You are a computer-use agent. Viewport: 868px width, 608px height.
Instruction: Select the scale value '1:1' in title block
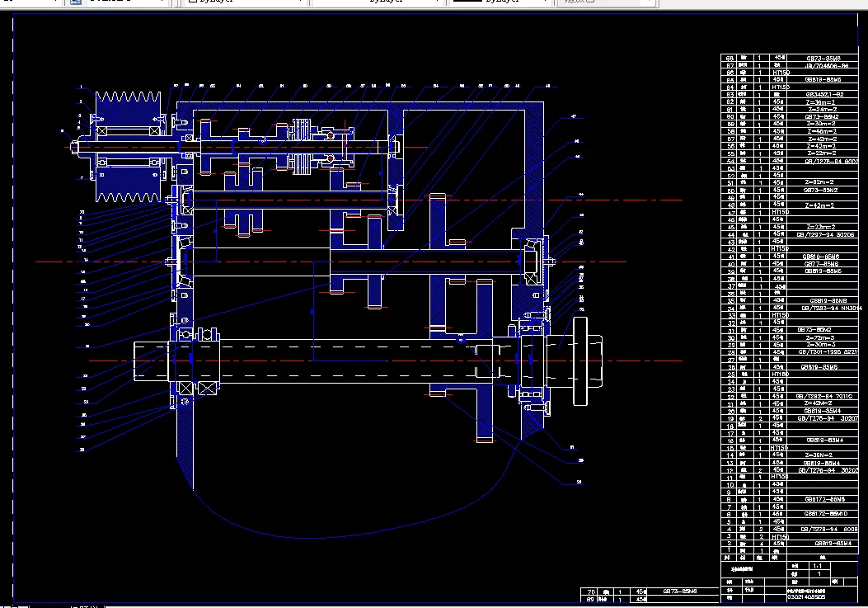tap(818, 566)
